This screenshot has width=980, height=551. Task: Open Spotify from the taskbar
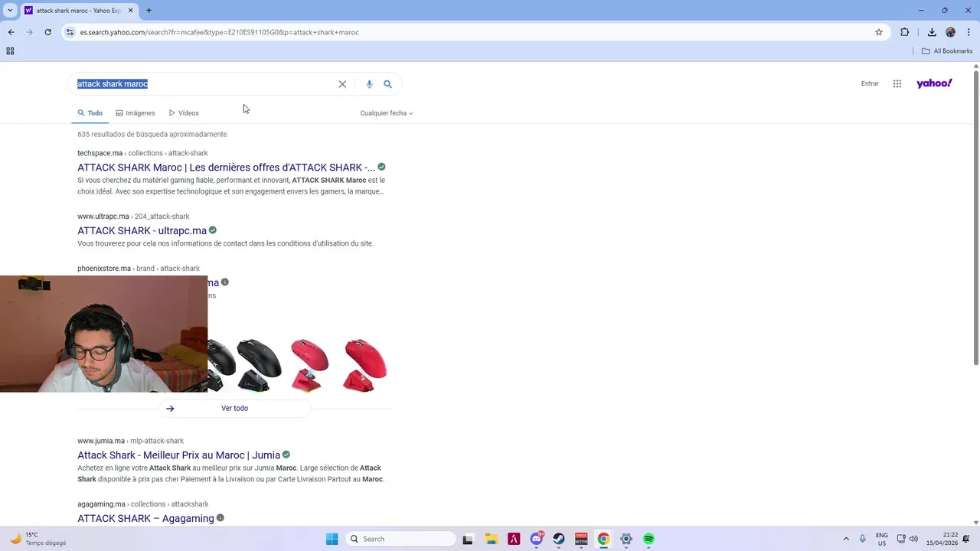(648, 539)
